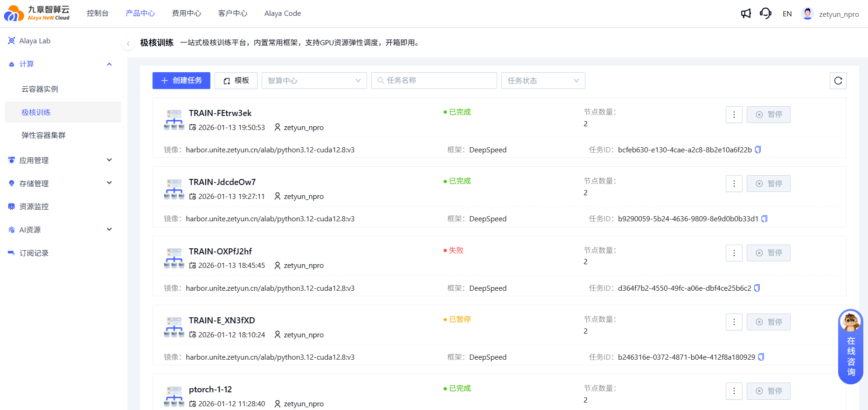Refresh the training task list
Viewport: 868px width, 410px height.
tap(838, 81)
